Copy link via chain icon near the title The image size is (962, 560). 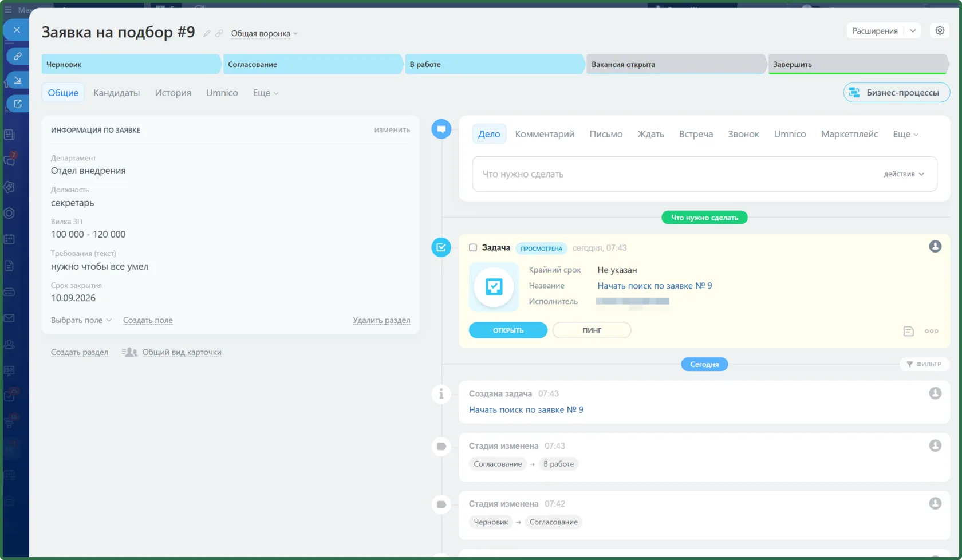tap(219, 33)
